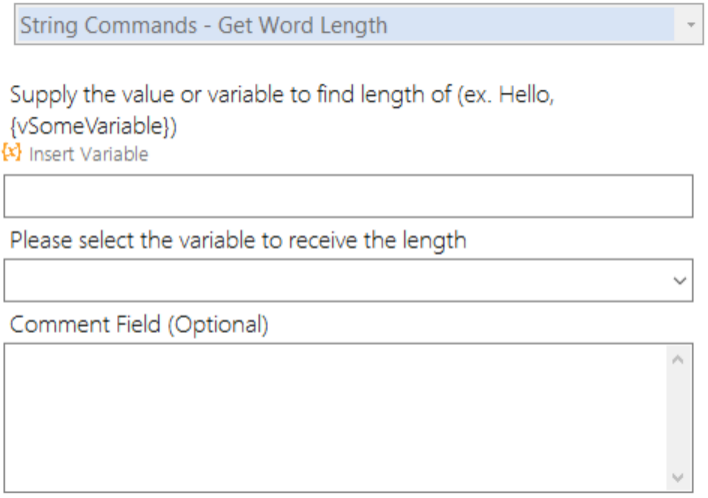Viewport: 708px width, 498px height.
Task: Click the comment box scroll down arrow
Action: pos(678,477)
